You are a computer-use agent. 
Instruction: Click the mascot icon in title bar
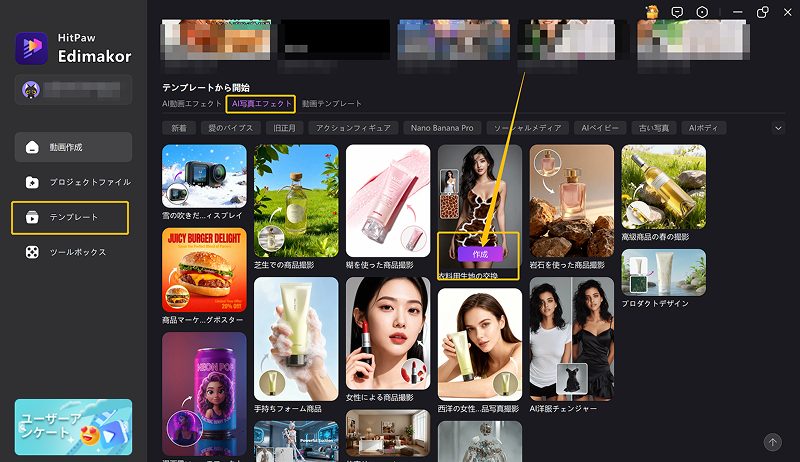(652, 12)
